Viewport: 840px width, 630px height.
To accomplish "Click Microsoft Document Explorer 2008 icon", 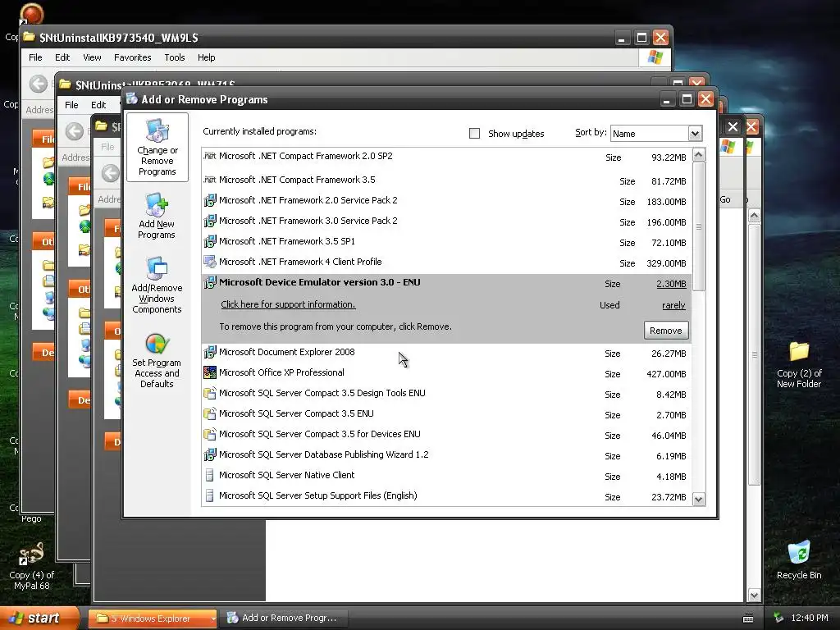I will click(x=209, y=352).
